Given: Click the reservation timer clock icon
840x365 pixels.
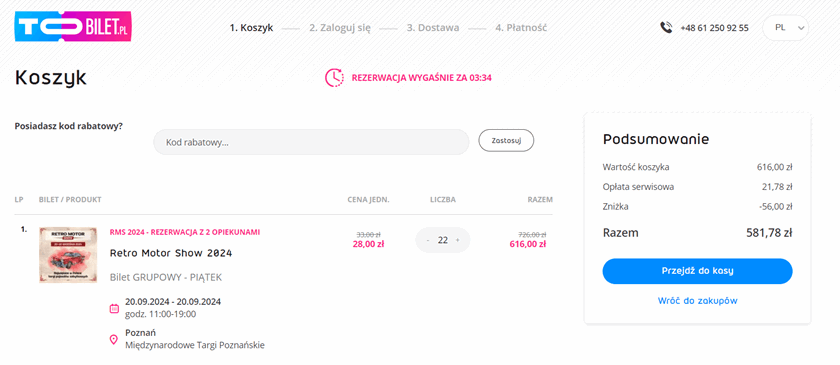Looking at the screenshot, I should [334, 78].
